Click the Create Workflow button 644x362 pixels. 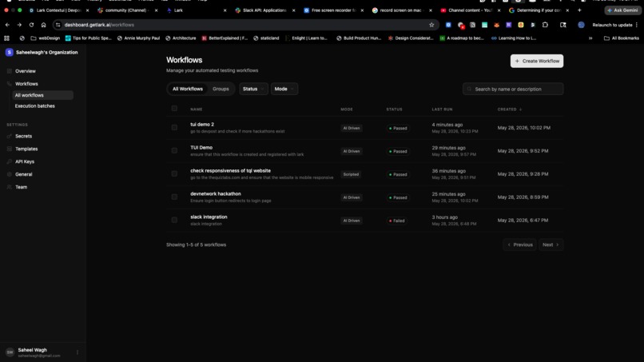click(537, 61)
